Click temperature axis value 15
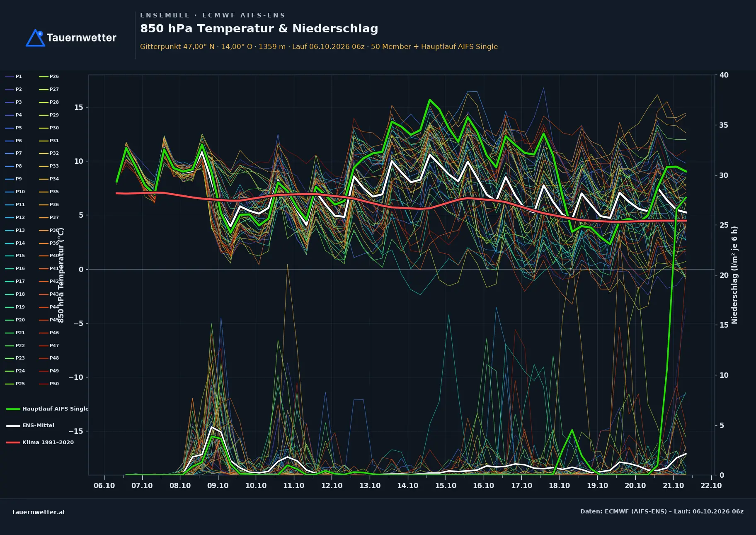Viewport: 756px width, 535px height. pyautogui.click(x=79, y=107)
